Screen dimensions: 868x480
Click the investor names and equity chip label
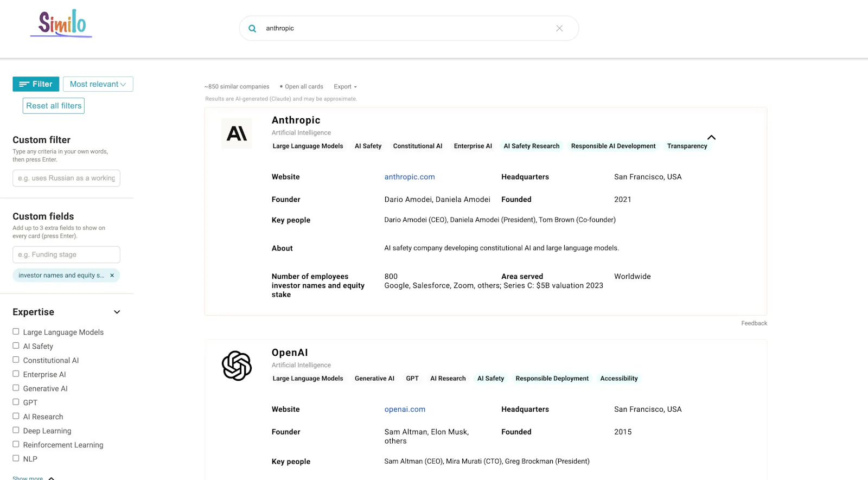tap(61, 276)
